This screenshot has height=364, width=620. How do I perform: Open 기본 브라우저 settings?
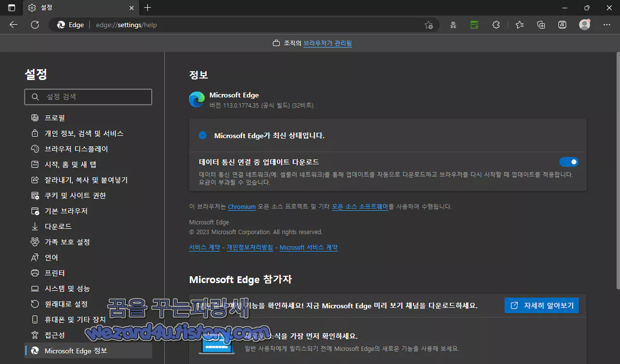click(88, 211)
